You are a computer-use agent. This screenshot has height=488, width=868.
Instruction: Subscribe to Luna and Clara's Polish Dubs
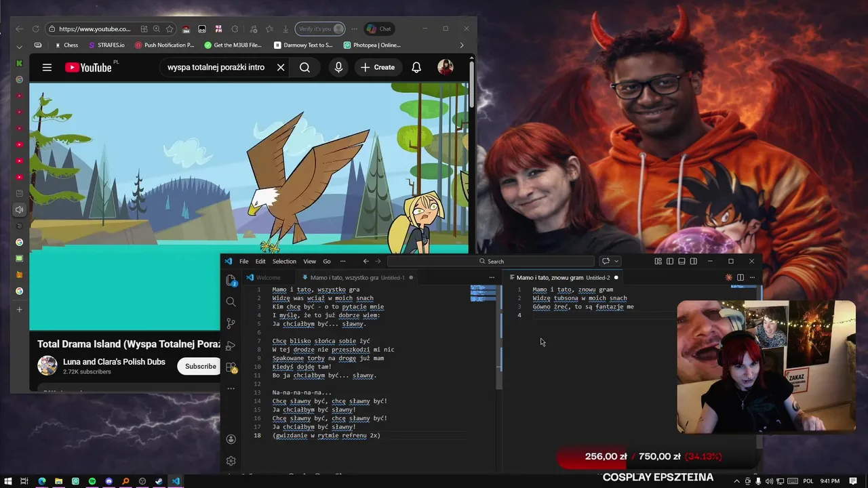coord(201,366)
